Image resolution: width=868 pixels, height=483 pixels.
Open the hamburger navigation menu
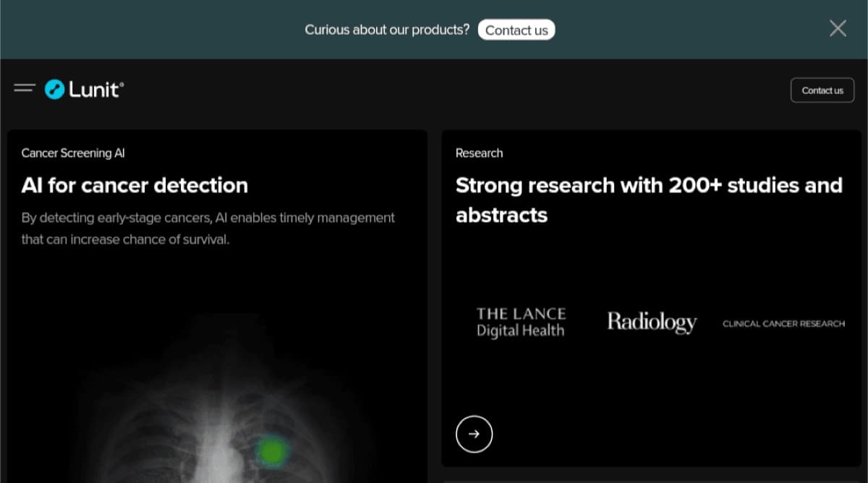coord(25,88)
